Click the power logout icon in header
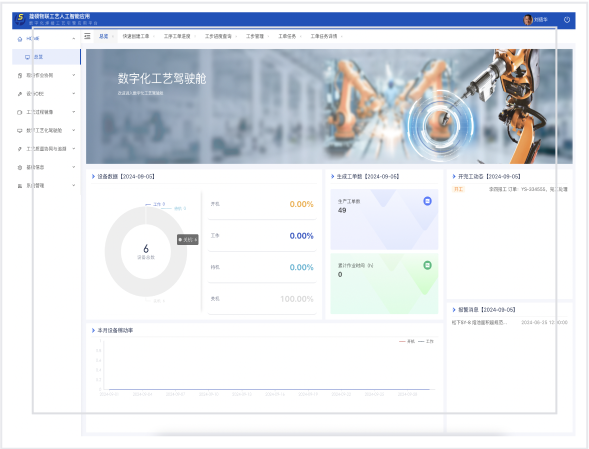 567,20
